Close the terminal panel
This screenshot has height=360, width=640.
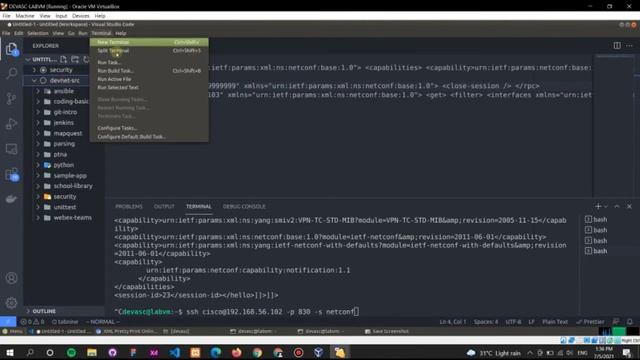click(629, 207)
